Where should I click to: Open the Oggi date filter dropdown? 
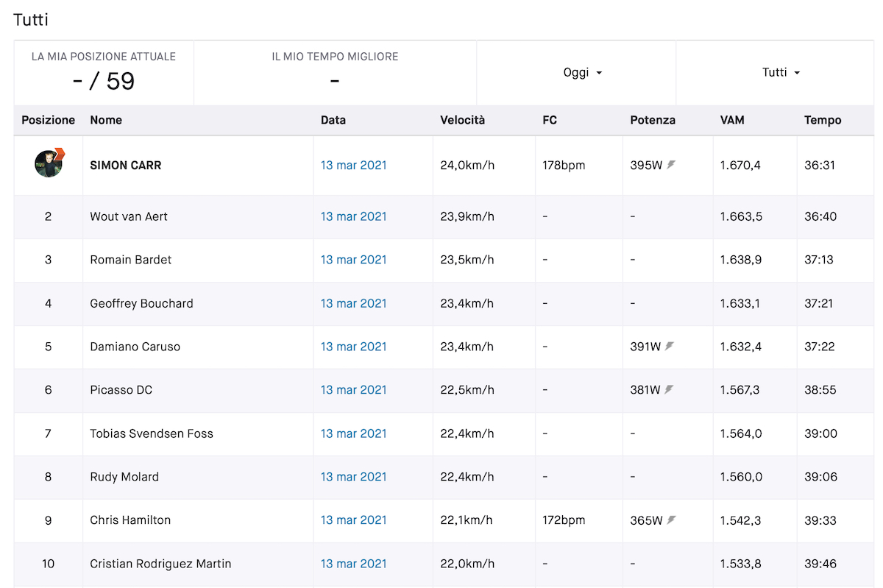pyautogui.click(x=582, y=73)
